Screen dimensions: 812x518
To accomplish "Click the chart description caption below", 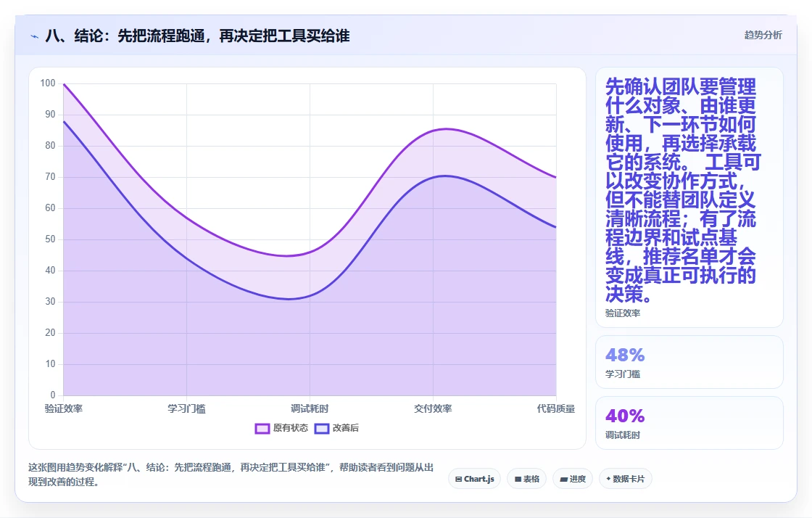I will (231, 474).
